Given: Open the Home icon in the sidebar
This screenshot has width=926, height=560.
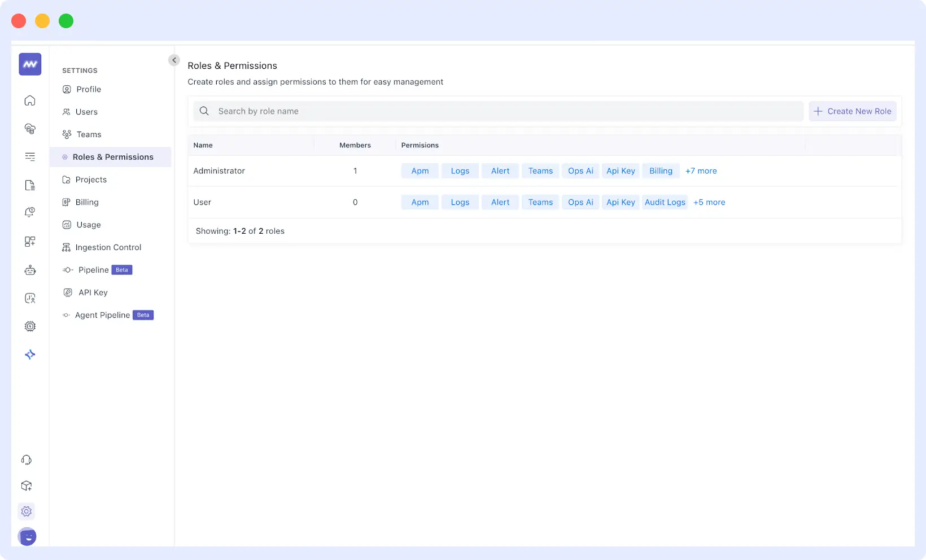Looking at the screenshot, I should tap(29, 100).
